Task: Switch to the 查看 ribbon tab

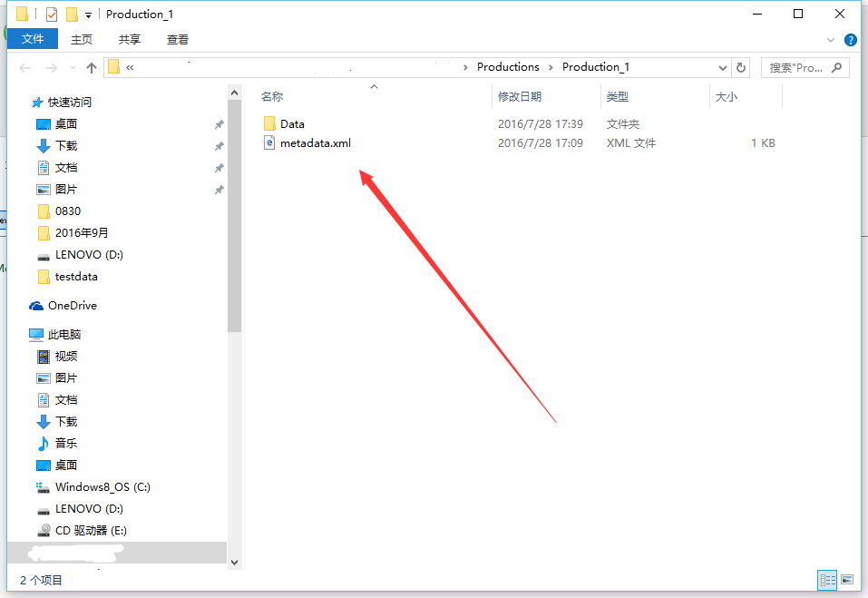Action: point(178,39)
